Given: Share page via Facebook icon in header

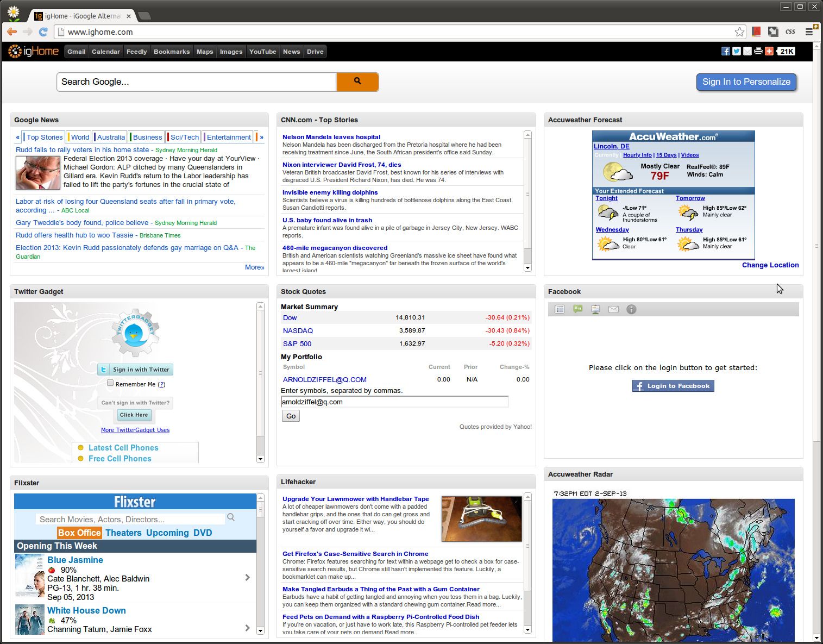Looking at the screenshot, I should (x=725, y=51).
